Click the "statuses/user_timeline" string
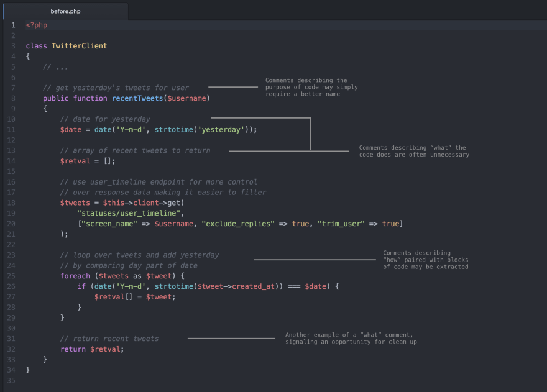 [129, 214]
